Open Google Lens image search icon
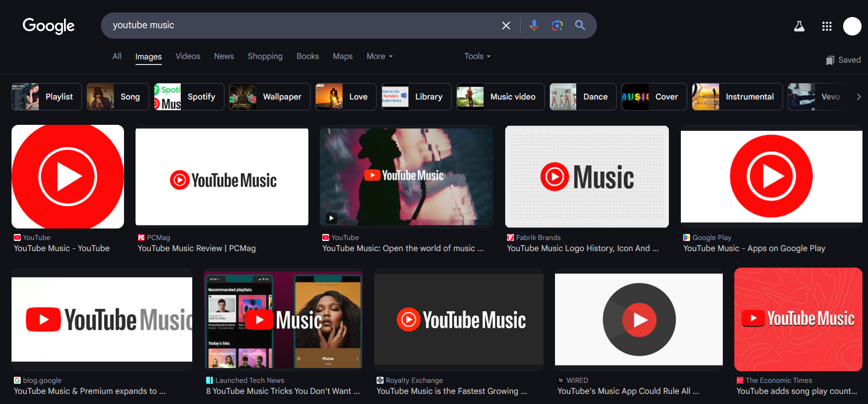Image resolution: width=868 pixels, height=404 pixels. (x=557, y=25)
